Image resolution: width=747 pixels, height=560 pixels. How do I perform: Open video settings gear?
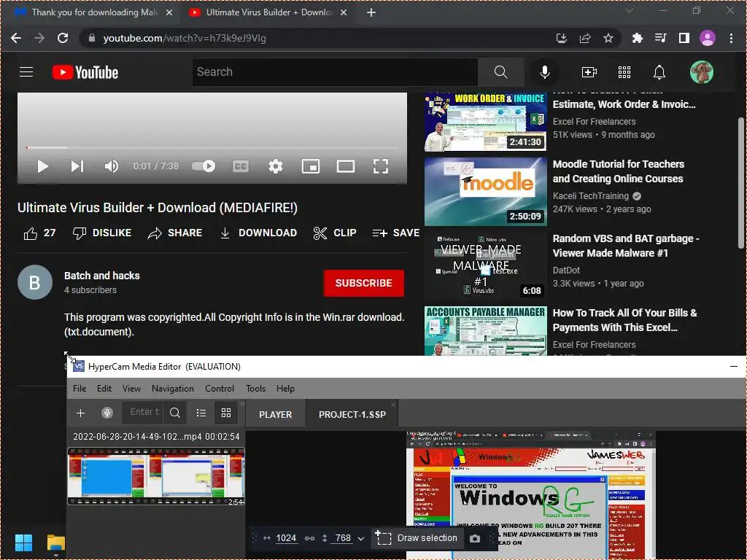[x=275, y=166]
